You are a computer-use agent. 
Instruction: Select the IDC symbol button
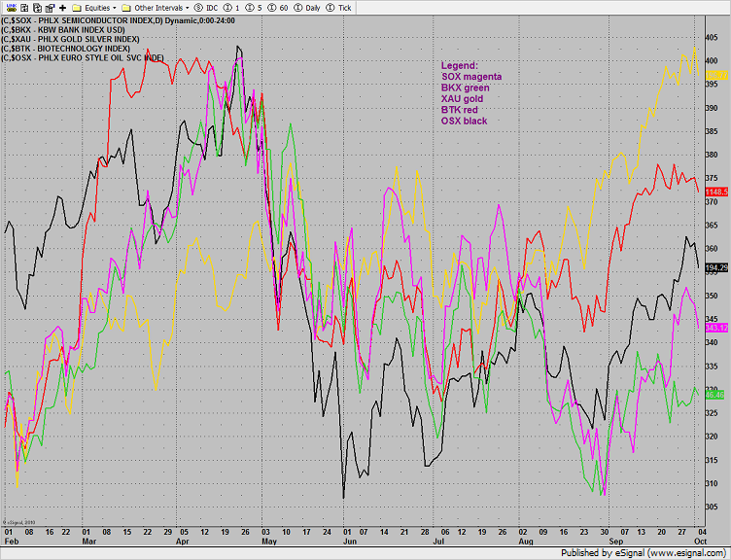point(206,8)
